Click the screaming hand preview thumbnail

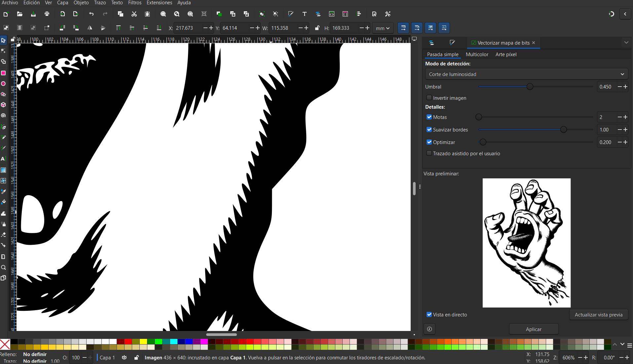coord(526,242)
